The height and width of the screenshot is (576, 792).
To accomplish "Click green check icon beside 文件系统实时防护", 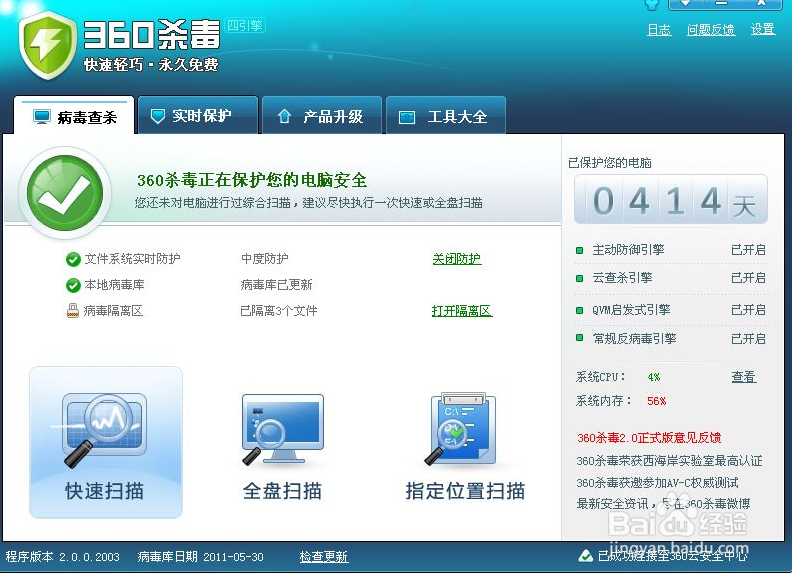I will (73, 259).
